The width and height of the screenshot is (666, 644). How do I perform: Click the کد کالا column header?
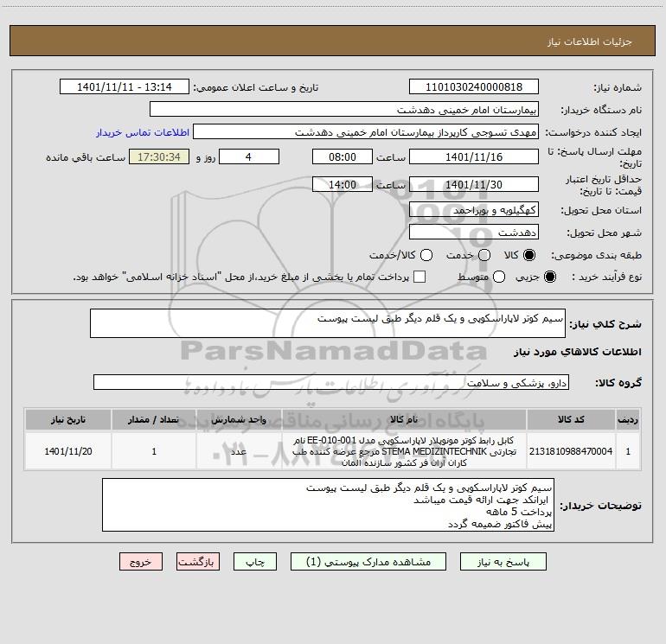(x=571, y=419)
